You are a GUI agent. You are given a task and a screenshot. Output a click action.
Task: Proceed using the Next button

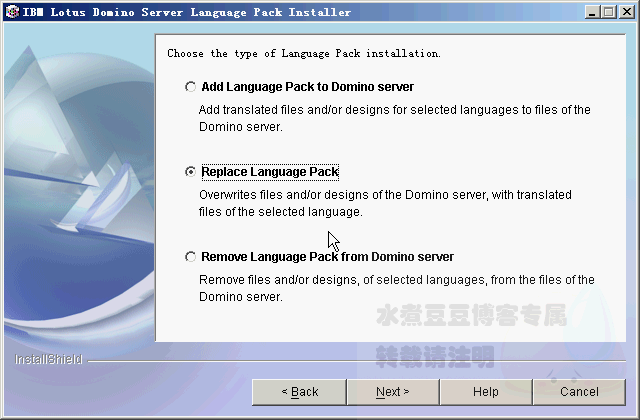coord(393,392)
